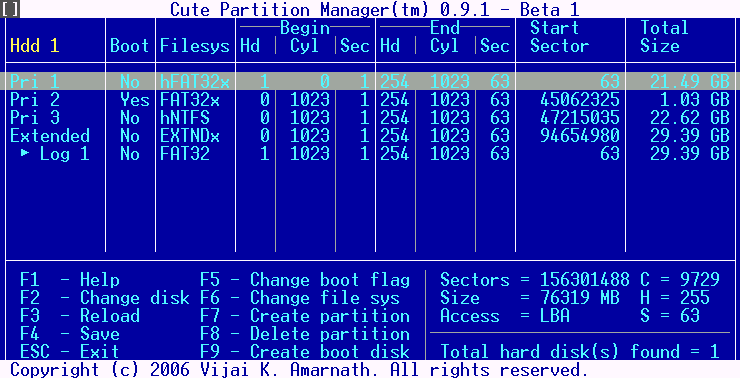This screenshot has height=378, width=740.
Task: Click F9 - Create boot disk
Action: pos(305,352)
